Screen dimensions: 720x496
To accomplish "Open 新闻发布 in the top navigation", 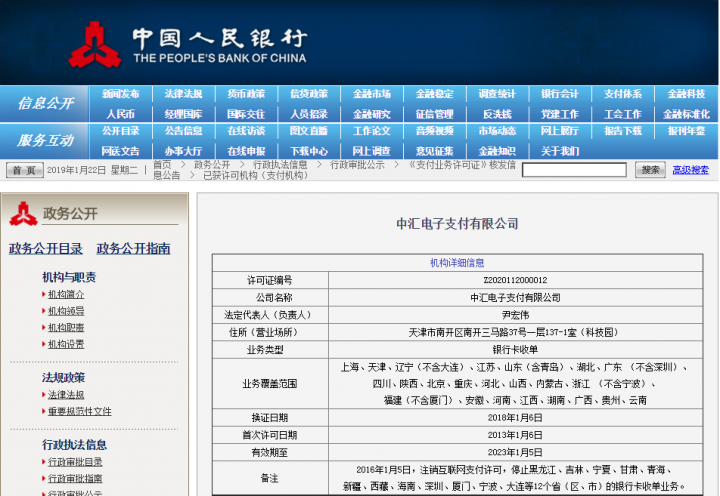I will (x=120, y=94).
